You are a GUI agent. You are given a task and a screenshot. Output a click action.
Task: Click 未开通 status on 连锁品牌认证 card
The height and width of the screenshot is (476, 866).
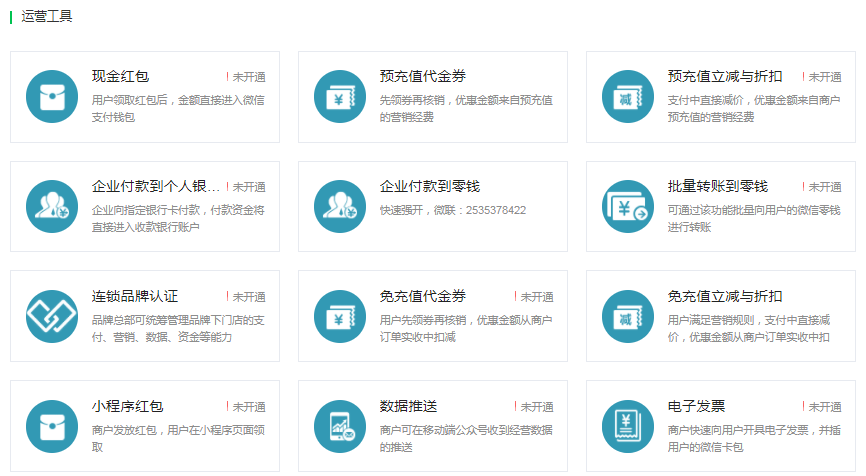coord(246,297)
